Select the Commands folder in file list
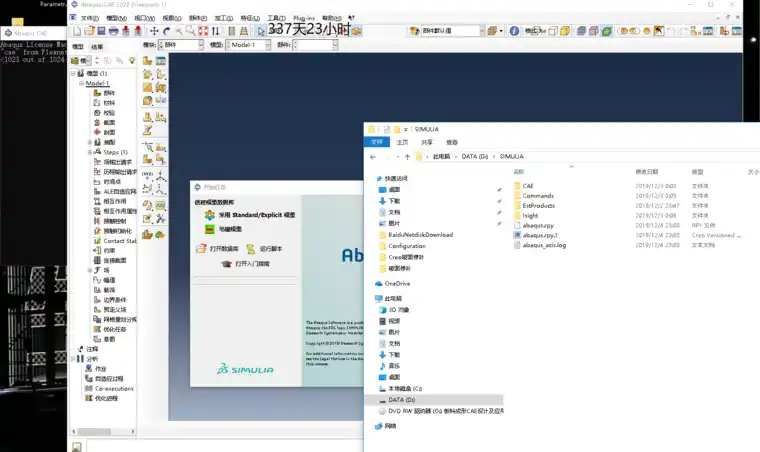This screenshot has height=452, width=760. pyautogui.click(x=538, y=196)
